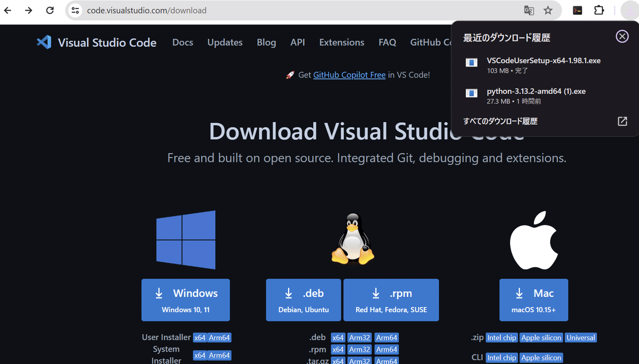Viewport: 639px width, 364px height.
Task: Open VSCodeUserSetup-x64-1.98.1.exe download entry
Action: click(545, 65)
